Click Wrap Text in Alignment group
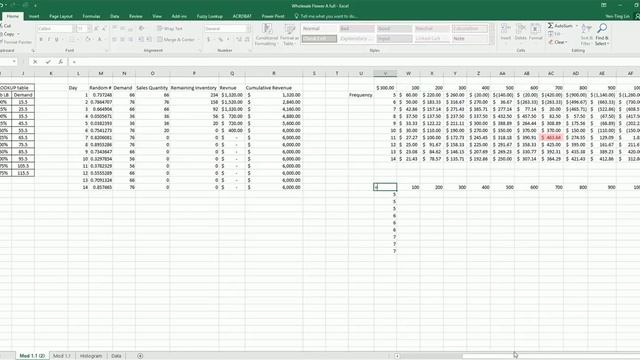Image resolution: width=640 pixels, height=360 pixels. pyautogui.click(x=170, y=29)
